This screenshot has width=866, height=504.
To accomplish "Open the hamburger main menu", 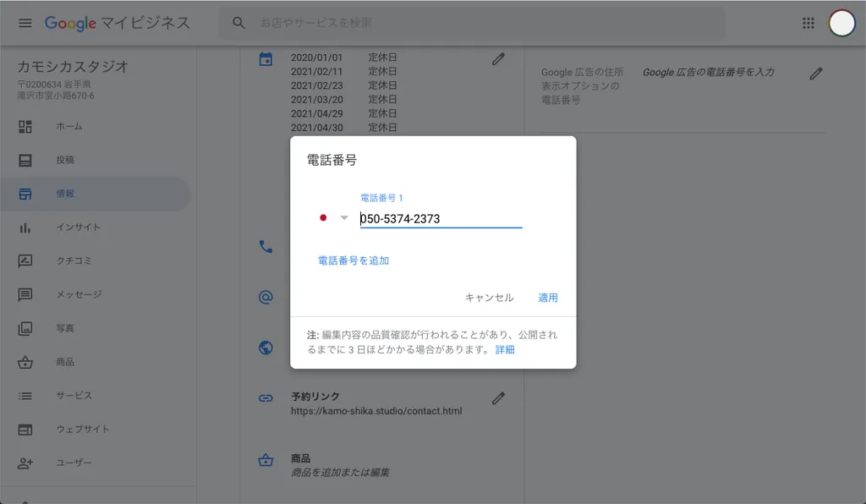I will 25,23.
